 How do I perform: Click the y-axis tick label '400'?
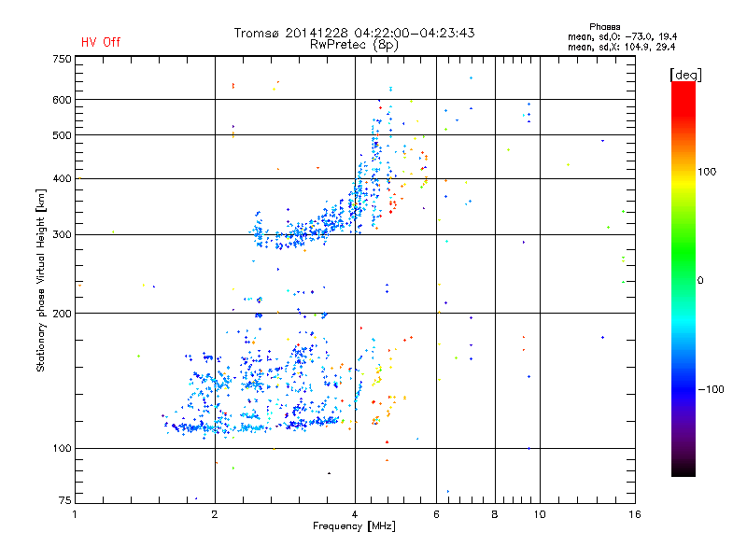pyautogui.click(x=62, y=178)
